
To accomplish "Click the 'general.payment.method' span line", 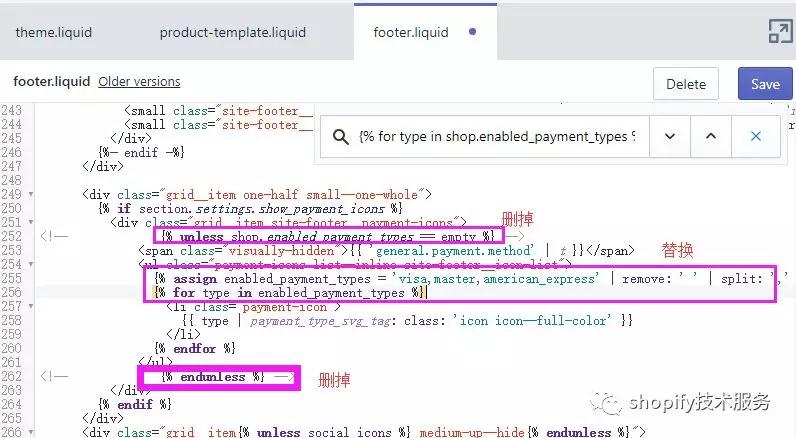I will pyautogui.click(x=386, y=251).
